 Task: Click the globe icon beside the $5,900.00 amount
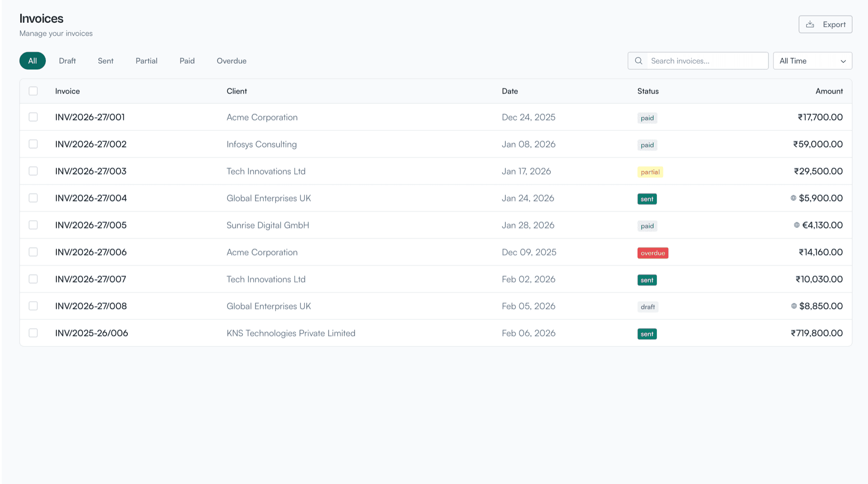tap(794, 198)
